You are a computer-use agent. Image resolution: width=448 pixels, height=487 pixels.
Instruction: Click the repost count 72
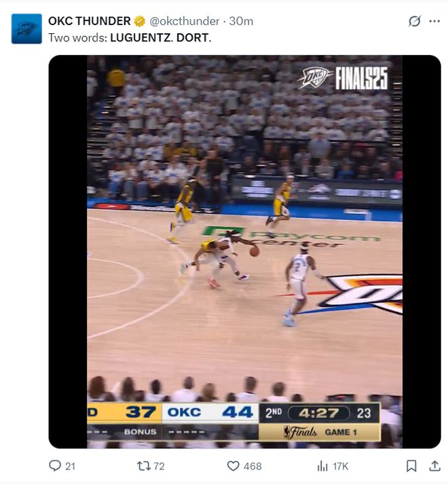pos(159,466)
